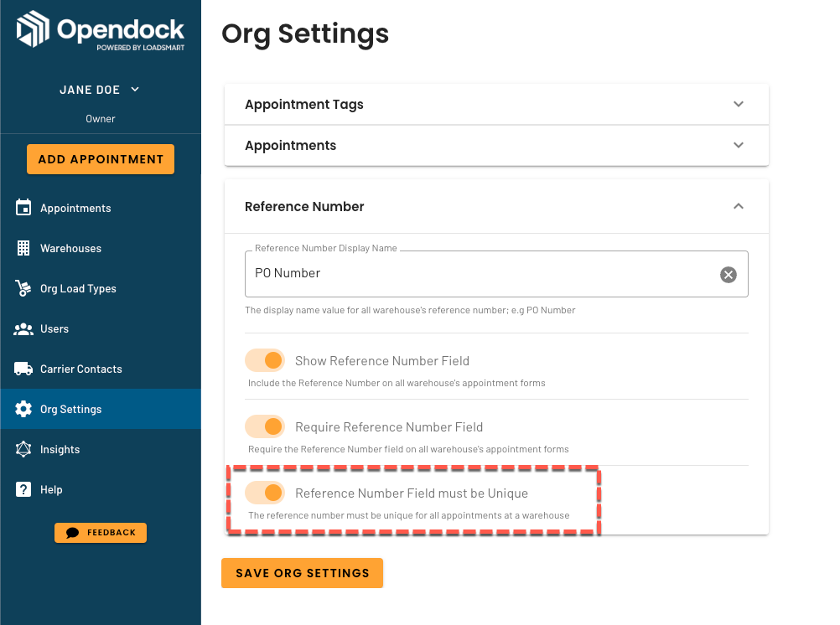The width and height of the screenshot is (840, 625).
Task: Click the Org Load Types hand truck icon
Action: click(x=23, y=288)
